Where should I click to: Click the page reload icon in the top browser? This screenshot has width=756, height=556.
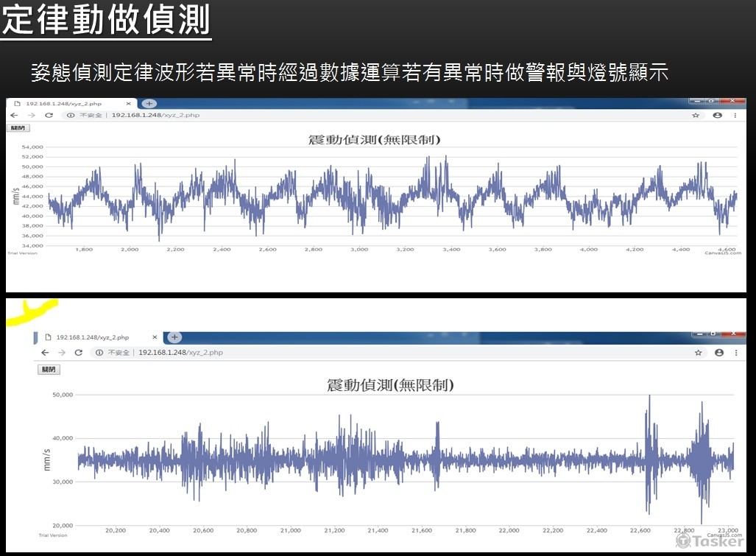click(49, 115)
